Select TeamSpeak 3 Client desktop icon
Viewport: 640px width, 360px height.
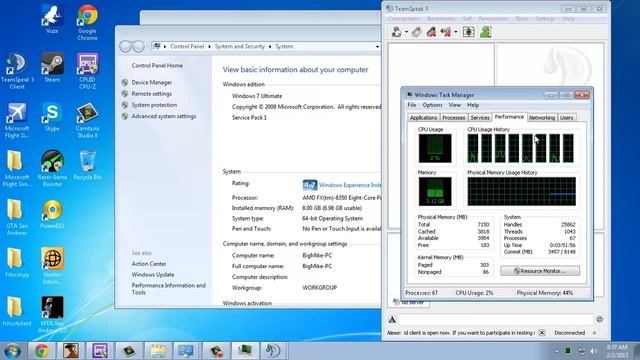click(17, 71)
